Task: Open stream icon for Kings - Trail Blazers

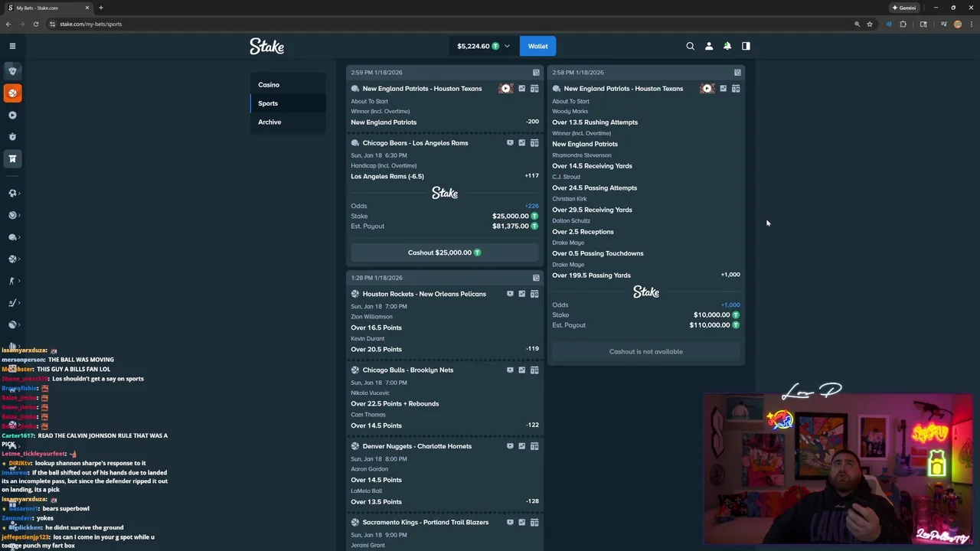Action: point(510,523)
